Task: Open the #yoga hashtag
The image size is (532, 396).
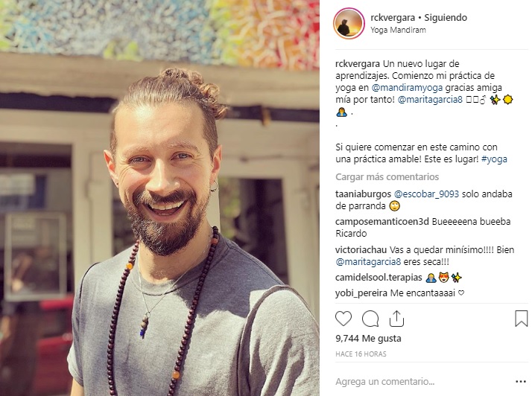Action: (494, 159)
